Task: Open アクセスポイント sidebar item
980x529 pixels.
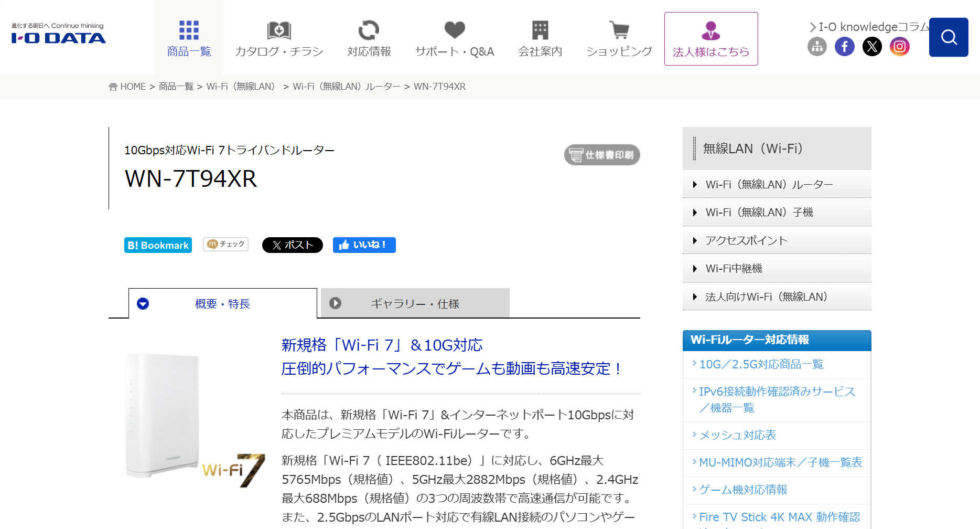Action: click(x=777, y=240)
